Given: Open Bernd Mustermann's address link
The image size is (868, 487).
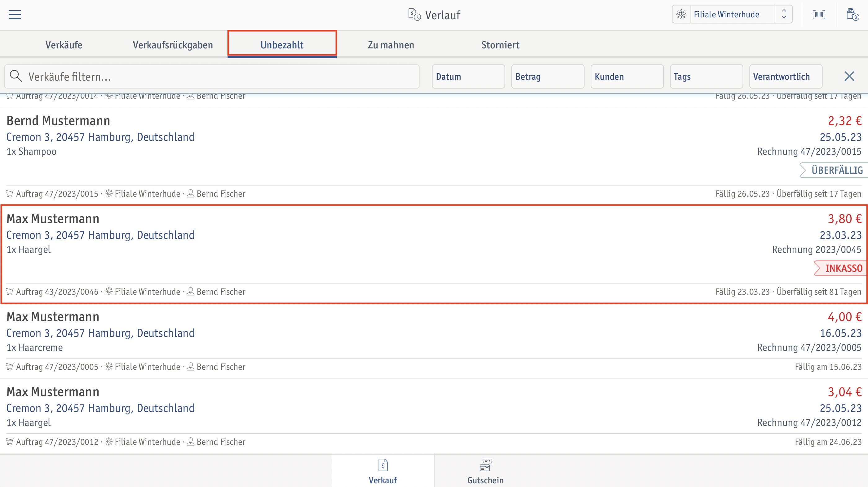Looking at the screenshot, I should click(100, 137).
